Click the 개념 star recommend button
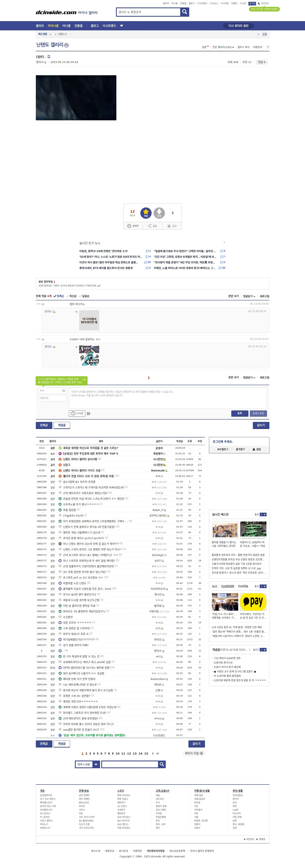This screenshot has width=305, height=868. pos(146,213)
